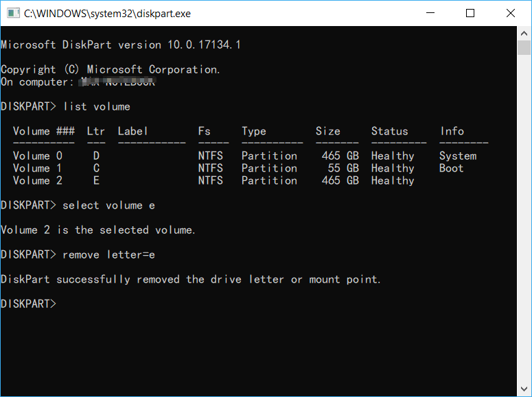This screenshot has width=532, height=397.
Task: Click the scrollbar down arrow
Action: pos(524,390)
